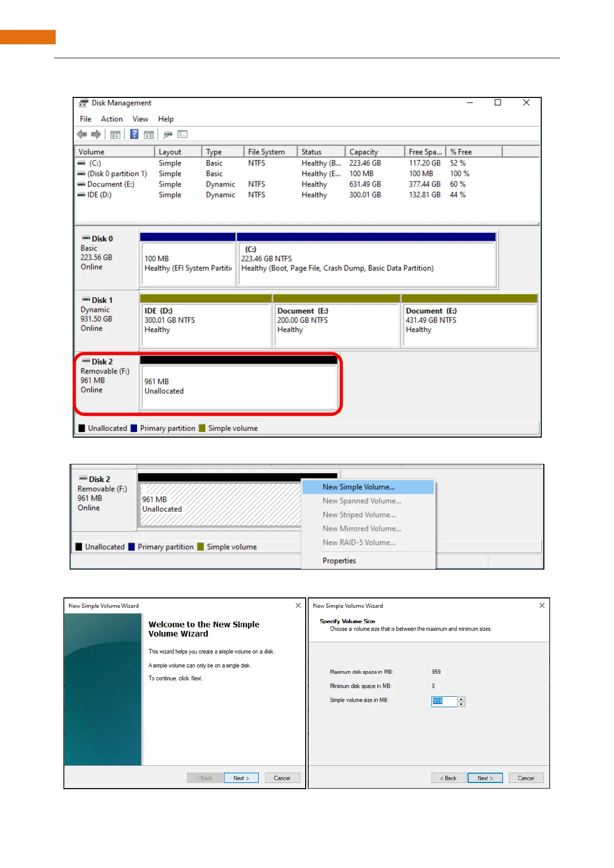Viewport: 614px width, 868px height.
Task: Click the hatched 961 MB Unallocated region
Action: 221,505
